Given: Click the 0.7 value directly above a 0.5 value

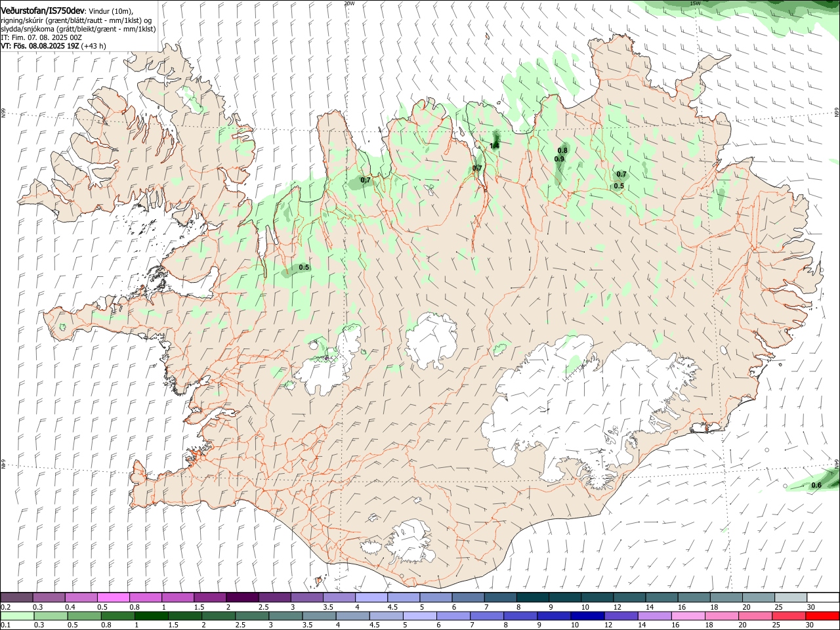Looking at the screenshot, I should [x=621, y=174].
